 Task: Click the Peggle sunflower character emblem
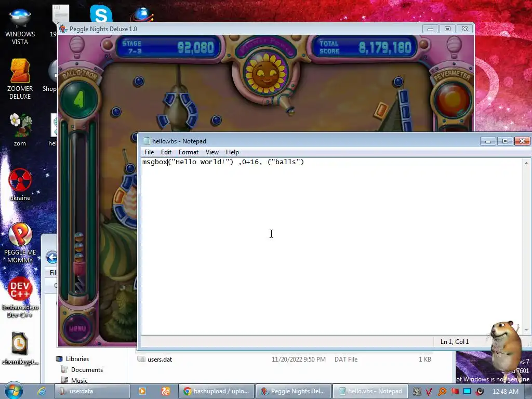tap(265, 73)
